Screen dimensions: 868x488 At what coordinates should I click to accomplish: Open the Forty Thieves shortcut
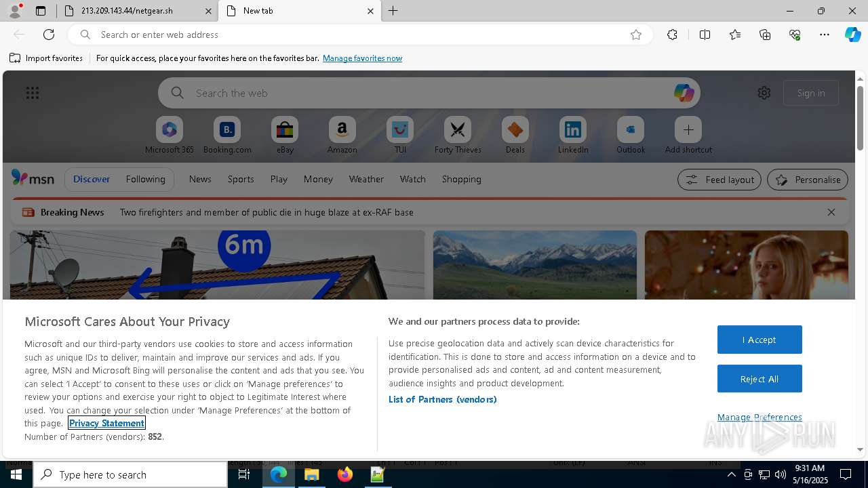(458, 135)
